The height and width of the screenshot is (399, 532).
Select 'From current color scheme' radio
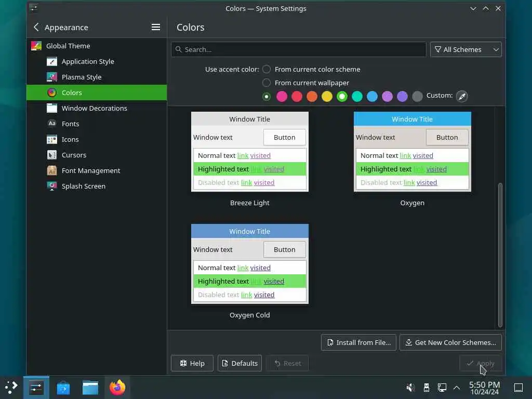[x=267, y=69]
